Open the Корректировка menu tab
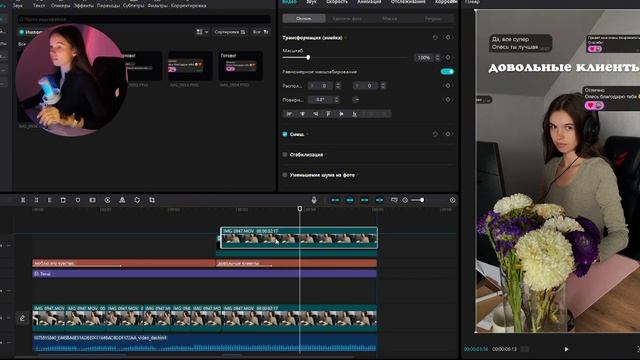 189,5
